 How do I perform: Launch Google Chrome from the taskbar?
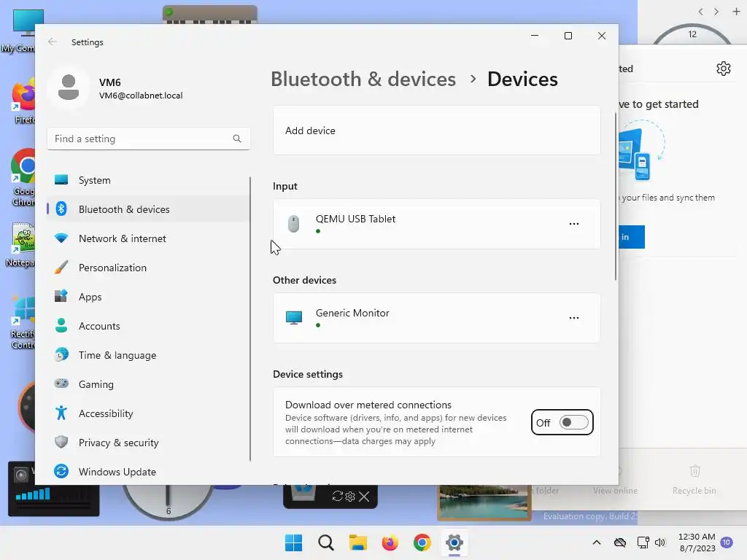click(x=422, y=542)
